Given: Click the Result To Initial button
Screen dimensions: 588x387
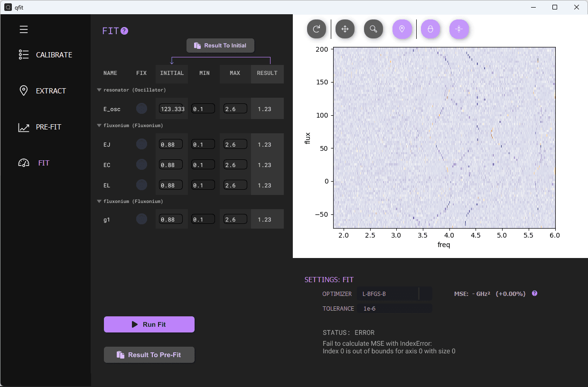Looking at the screenshot, I should [220, 46].
